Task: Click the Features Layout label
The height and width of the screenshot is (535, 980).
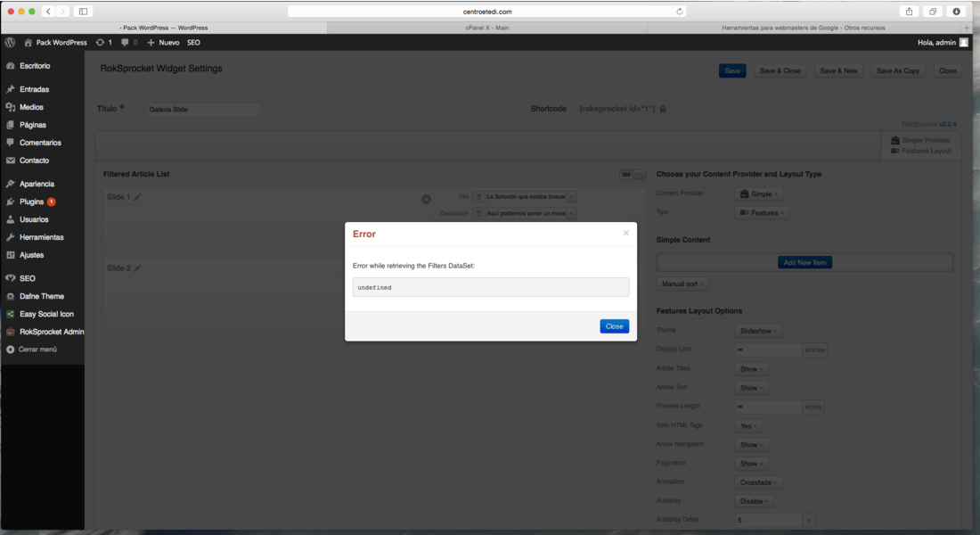Action: (x=927, y=151)
